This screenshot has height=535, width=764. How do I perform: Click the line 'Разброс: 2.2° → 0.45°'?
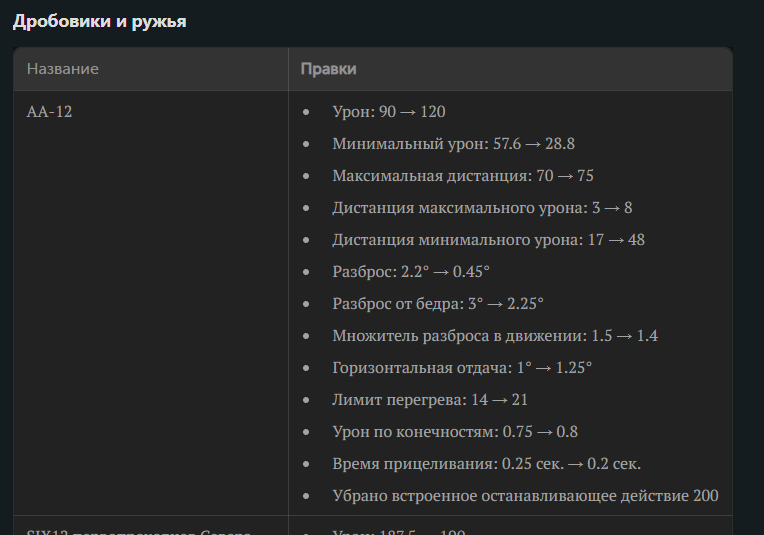pos(411,271)
